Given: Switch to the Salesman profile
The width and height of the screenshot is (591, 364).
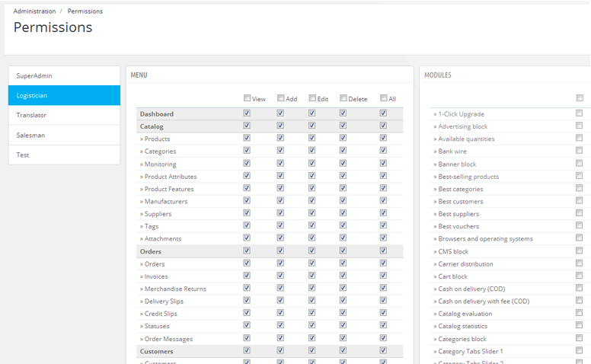Looking at the screenshot, I should 64,135.
